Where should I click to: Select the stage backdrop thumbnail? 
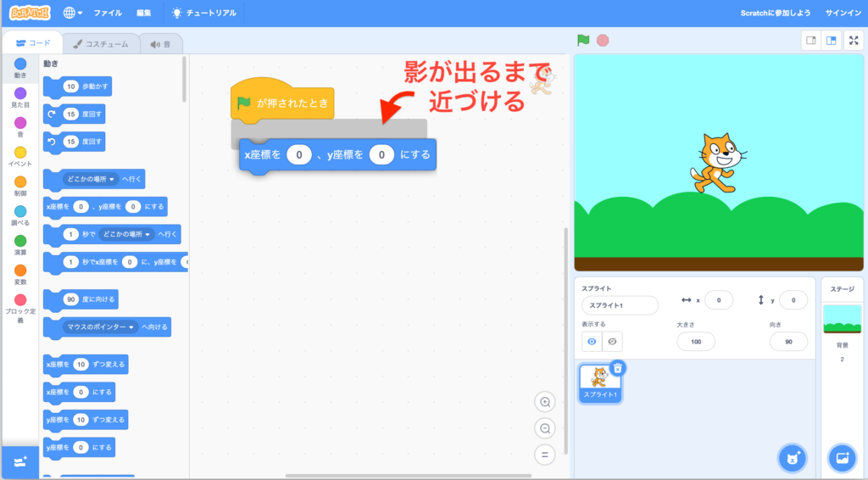842,319
